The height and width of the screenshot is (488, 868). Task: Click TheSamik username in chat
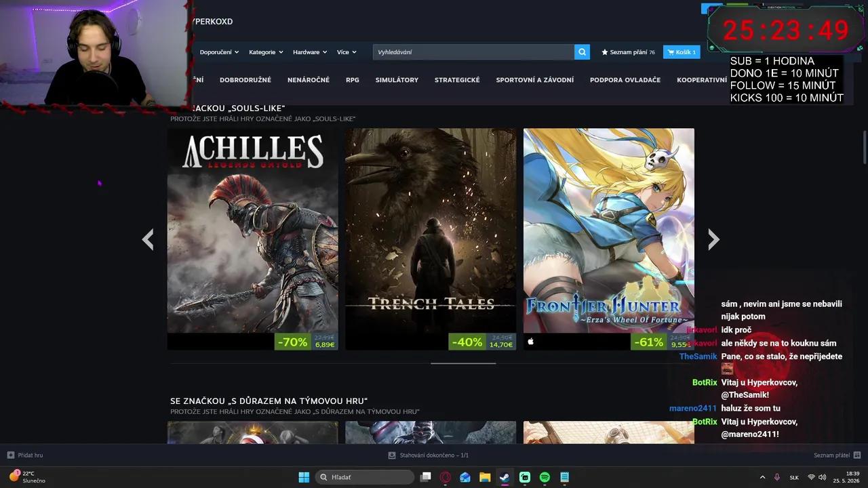click(x=698, y=357)
